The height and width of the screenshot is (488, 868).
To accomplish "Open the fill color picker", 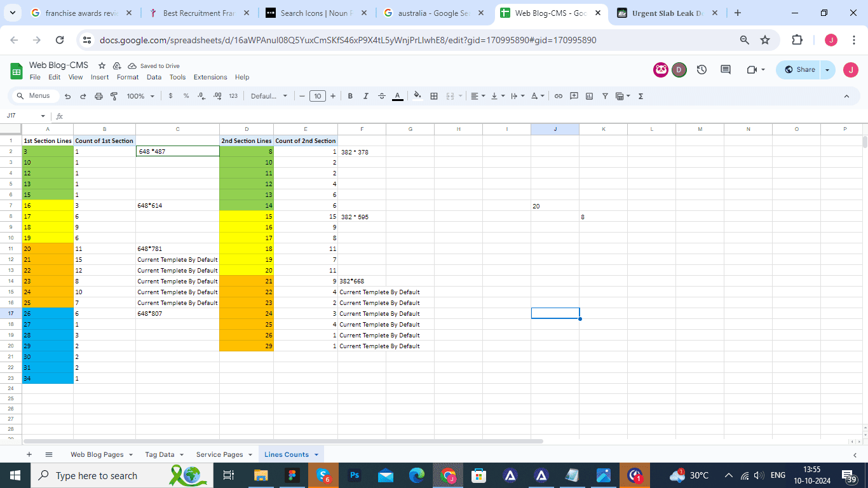I will [x=417, y=96].
